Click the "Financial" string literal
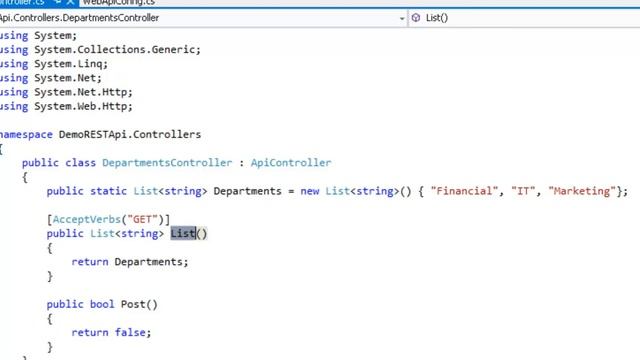 [x=464, y=191]
